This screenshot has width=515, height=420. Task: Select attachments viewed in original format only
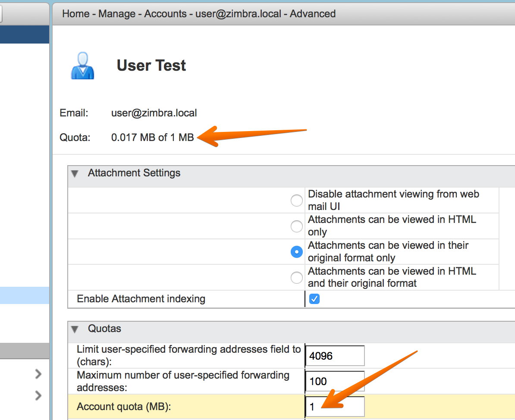coord(297,252)
